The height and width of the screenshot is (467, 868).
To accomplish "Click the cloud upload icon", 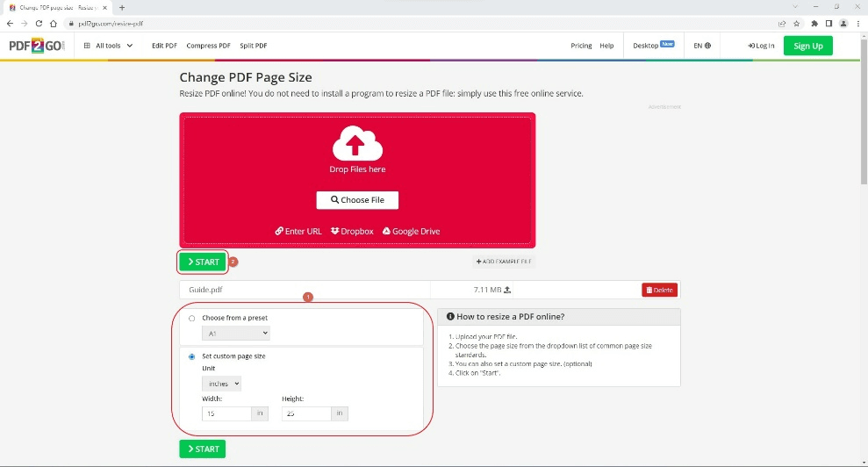I will pyautogui.click(x=357, y=143).
